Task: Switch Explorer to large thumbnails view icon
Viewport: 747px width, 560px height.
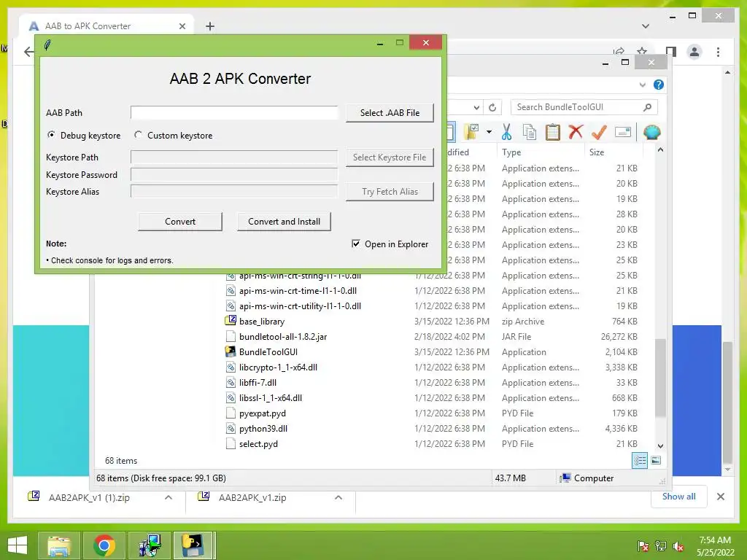Action: click(x=656, y=460)
